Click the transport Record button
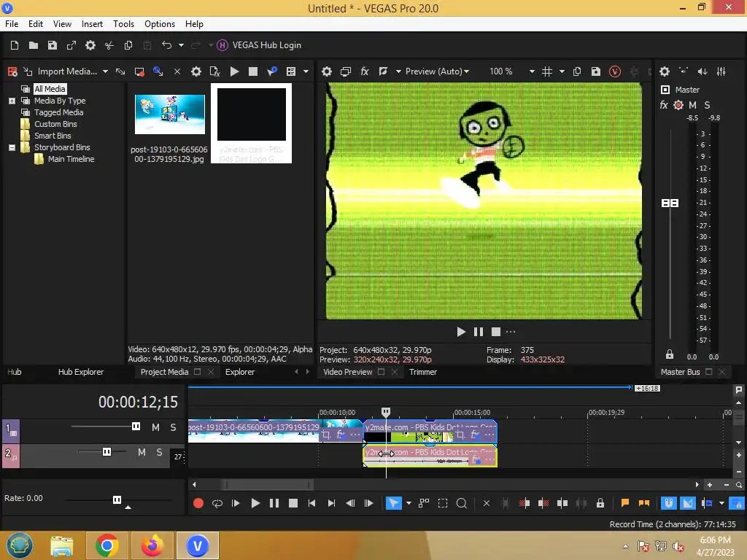The image size is (747, 560). 198,503
